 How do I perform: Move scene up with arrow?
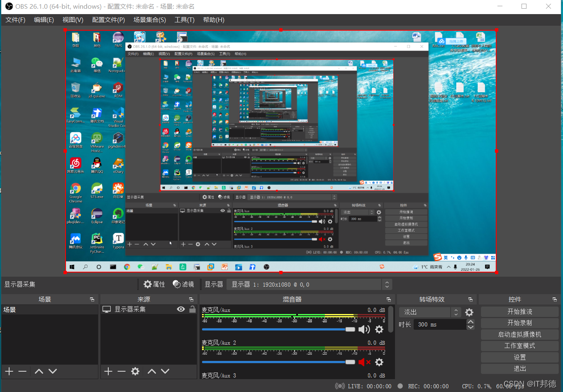pos(39,371)
